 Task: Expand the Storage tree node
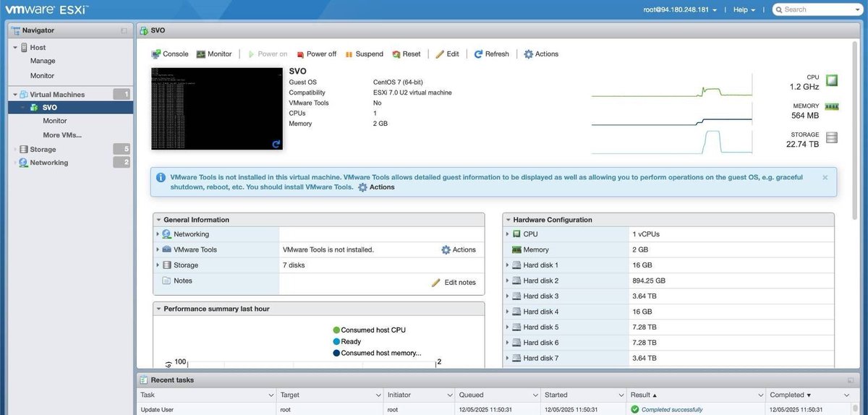(x=14, y=150)
